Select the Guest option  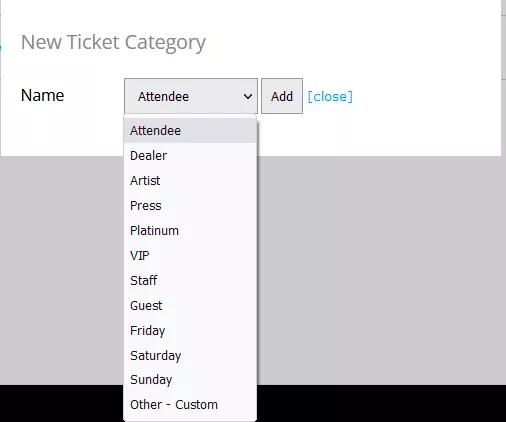pos(190,306)
